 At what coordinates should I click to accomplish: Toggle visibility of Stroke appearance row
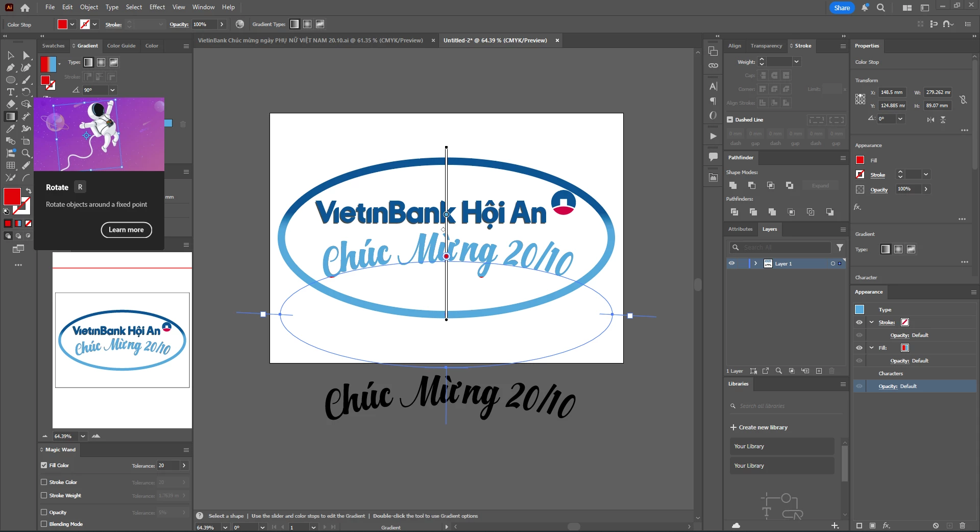pos(859,322)
